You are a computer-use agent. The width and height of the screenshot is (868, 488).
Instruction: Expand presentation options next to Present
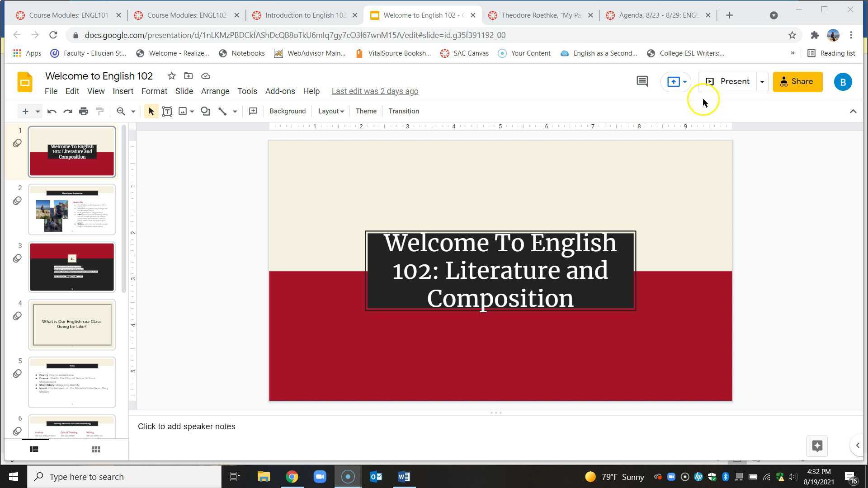(x=762, y=81)
